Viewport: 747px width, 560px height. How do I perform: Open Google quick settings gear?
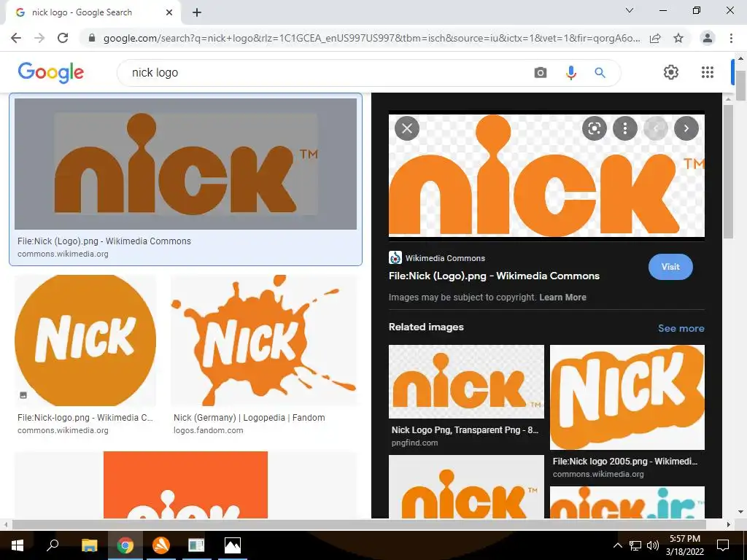click(x=671, y=72)
